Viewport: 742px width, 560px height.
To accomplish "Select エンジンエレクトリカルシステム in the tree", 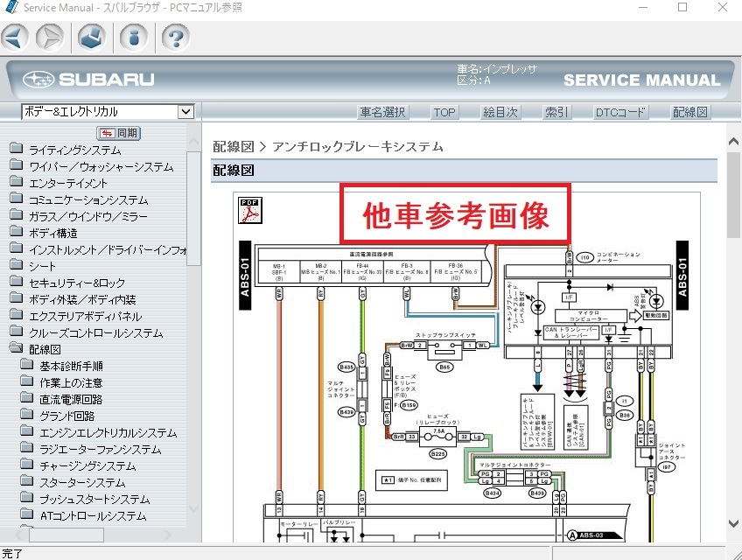I will (x=108, y=432).
